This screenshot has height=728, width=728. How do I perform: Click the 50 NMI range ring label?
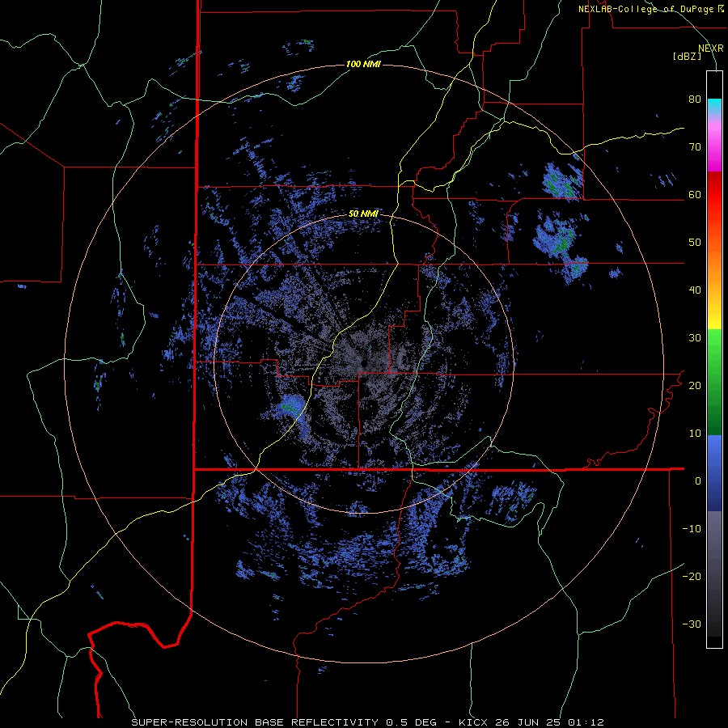(363, 214)
